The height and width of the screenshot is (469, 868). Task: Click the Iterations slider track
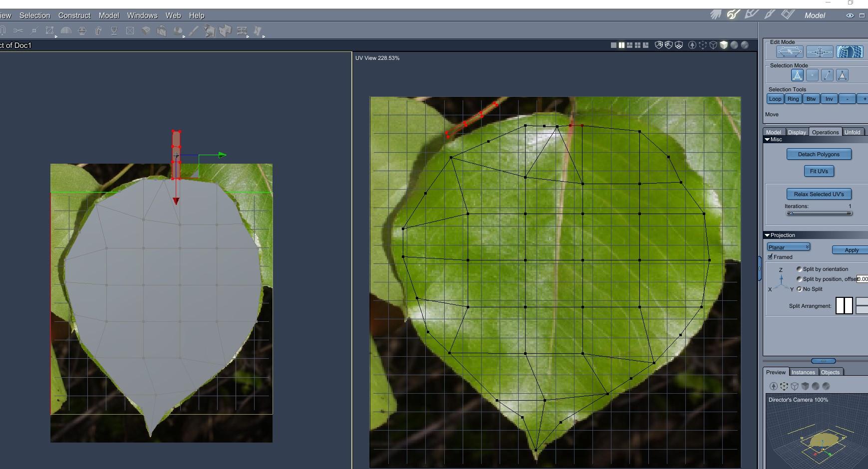pos(819,213)
